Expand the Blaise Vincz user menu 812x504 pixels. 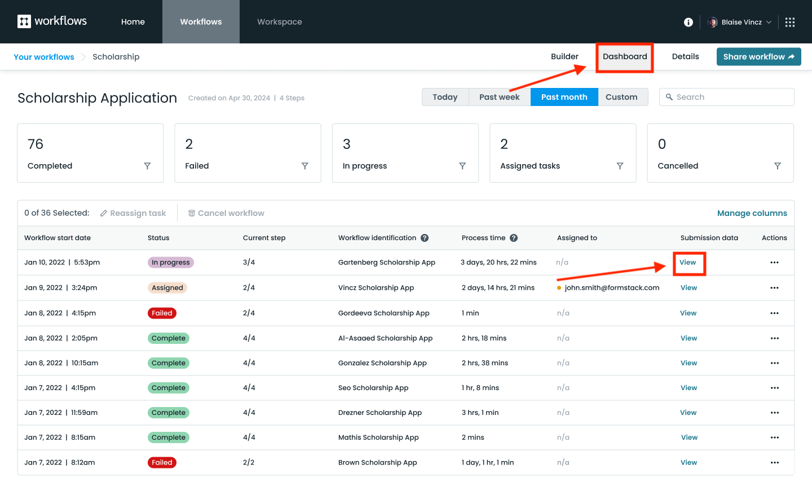click(741, 22)
